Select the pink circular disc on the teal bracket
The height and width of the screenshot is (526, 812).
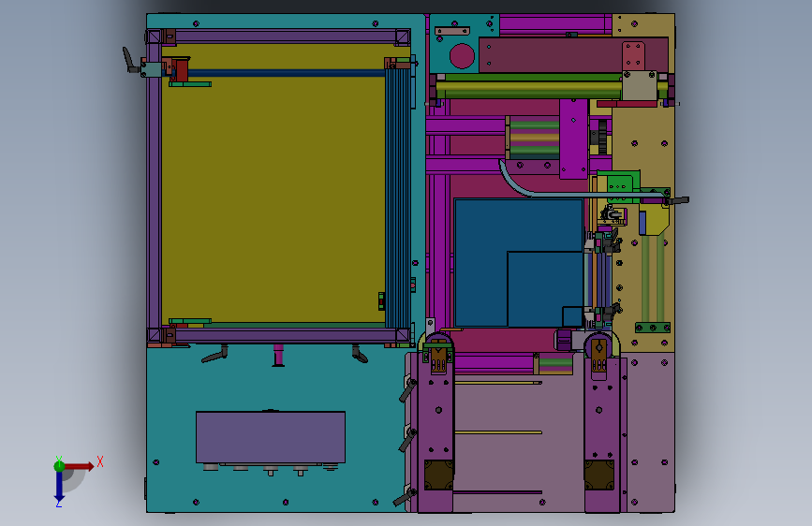coord(462,56)
